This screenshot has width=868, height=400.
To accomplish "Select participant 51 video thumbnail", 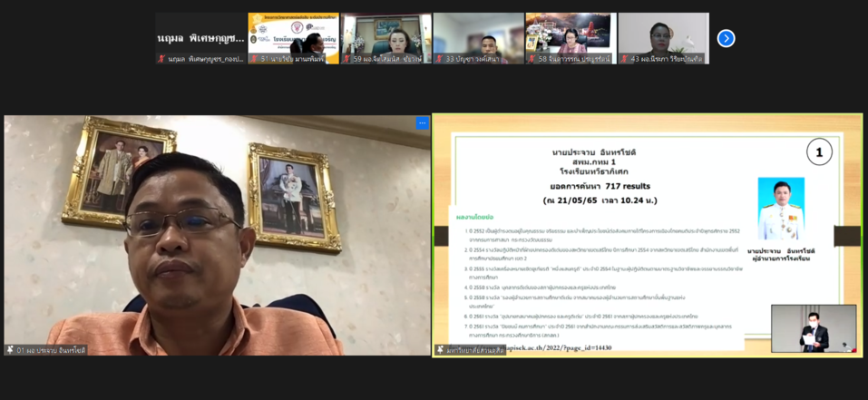I will click(293, 38).
